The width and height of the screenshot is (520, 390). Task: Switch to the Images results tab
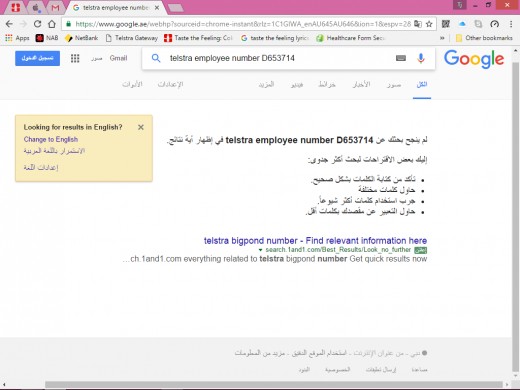[x=394, y=85]
